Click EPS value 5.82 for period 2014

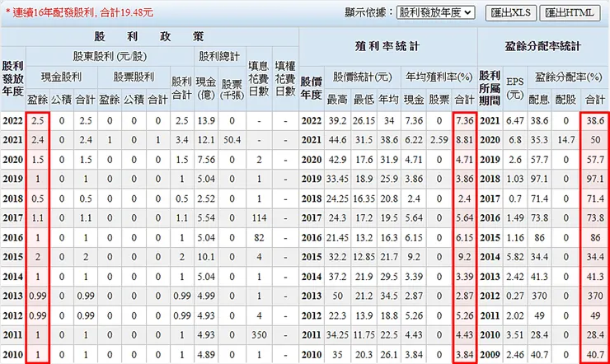click(x=514, y=257)
